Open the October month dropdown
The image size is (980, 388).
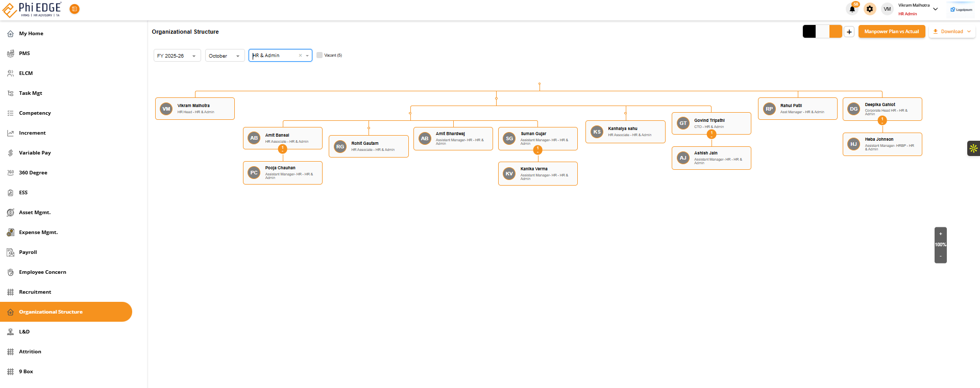tap(225, 56)
